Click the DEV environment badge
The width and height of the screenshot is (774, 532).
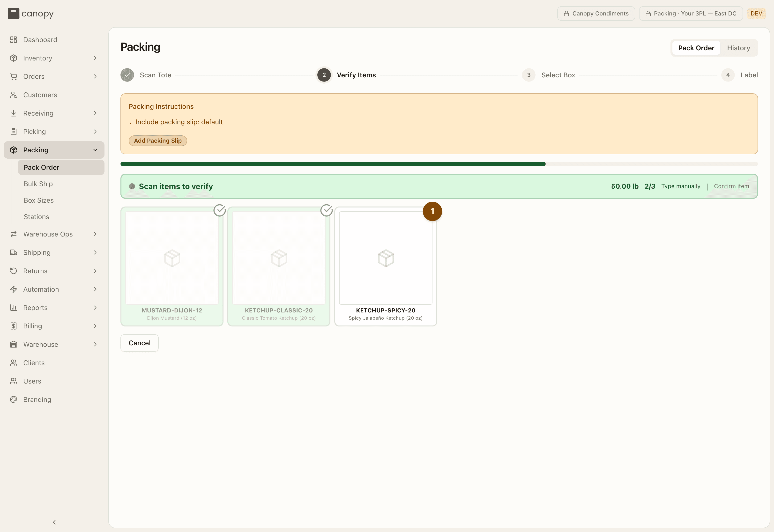pyautogui.click(x=756, y=14)
